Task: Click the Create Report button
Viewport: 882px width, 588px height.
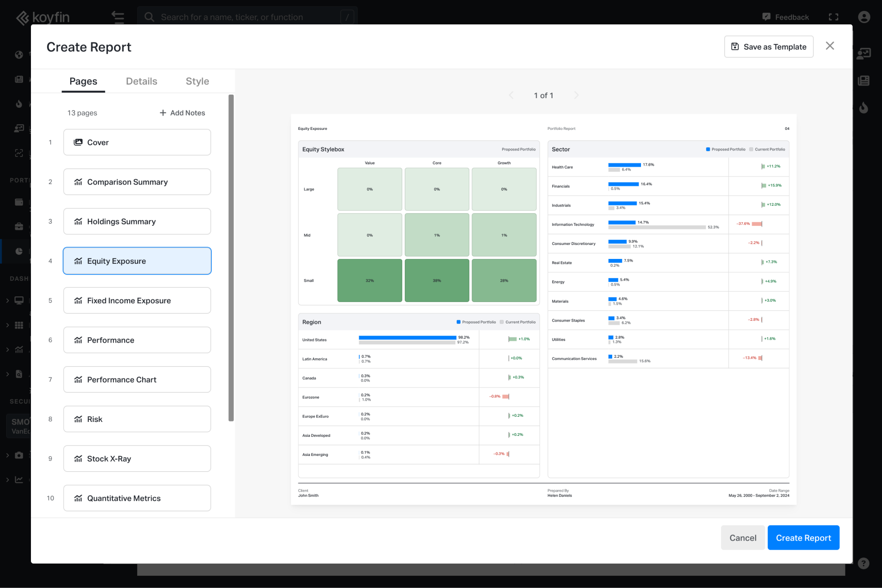Action: point(803,537)
